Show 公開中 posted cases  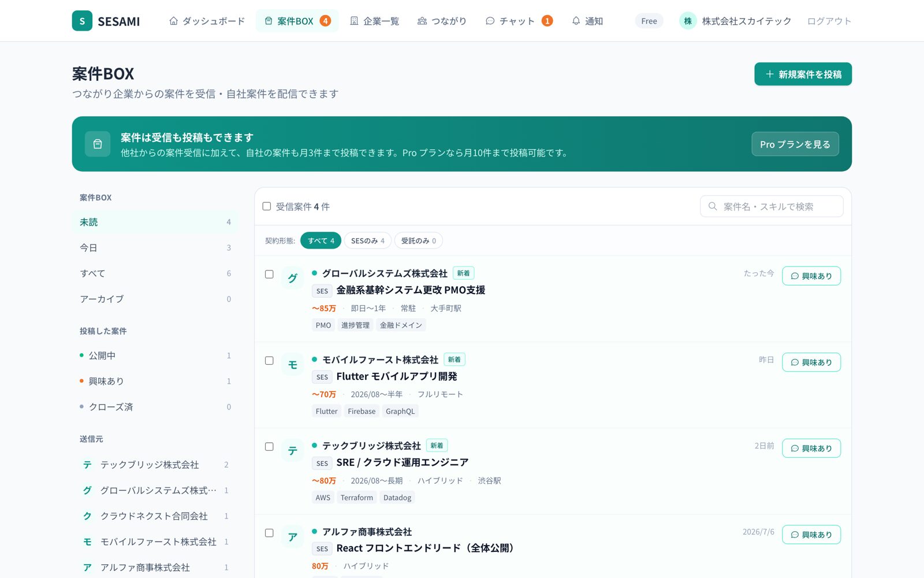pyautogui.click(x=155, y=355)
